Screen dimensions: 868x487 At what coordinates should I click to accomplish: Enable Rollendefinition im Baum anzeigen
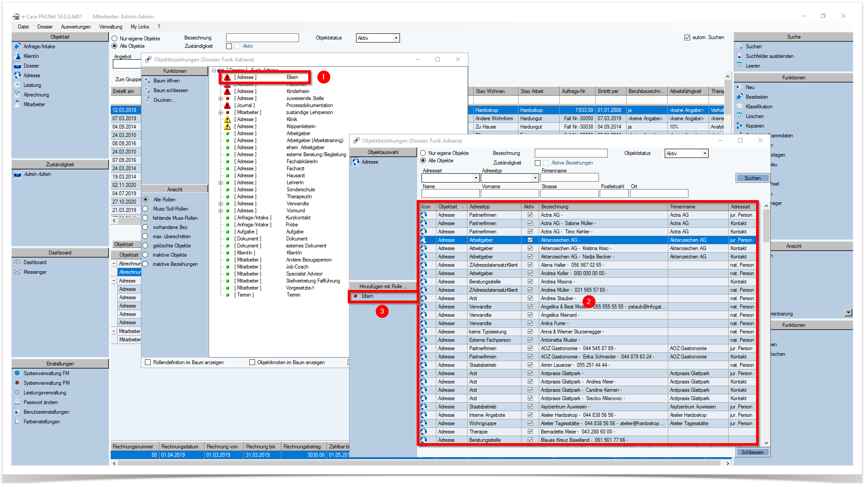[x=148, y=362]
